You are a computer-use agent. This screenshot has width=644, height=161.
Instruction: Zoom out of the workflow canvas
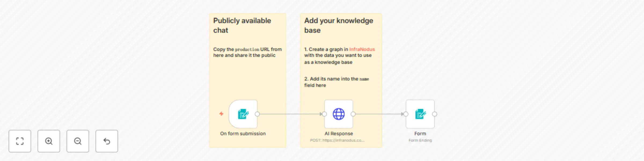(78, 141)
